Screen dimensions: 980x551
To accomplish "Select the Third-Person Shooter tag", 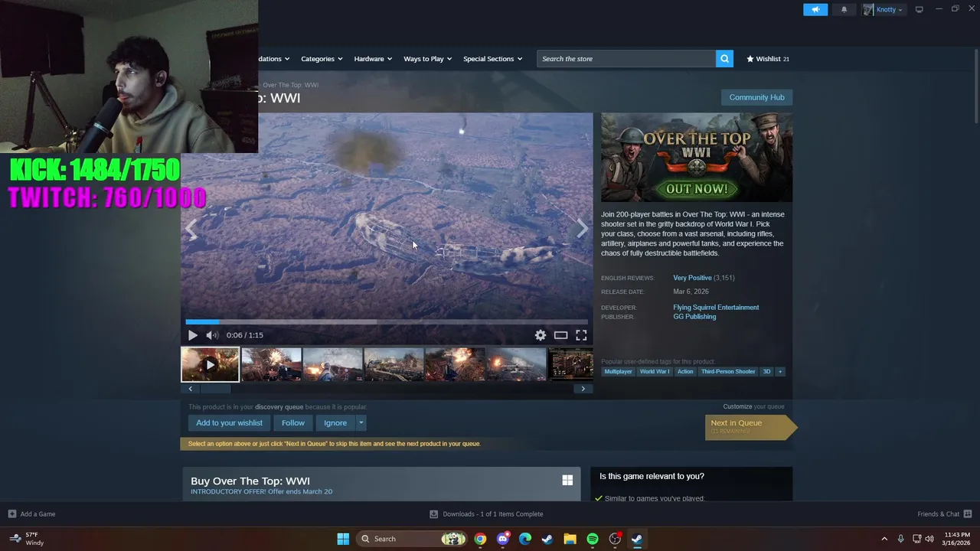I will [x=728, y=372].
